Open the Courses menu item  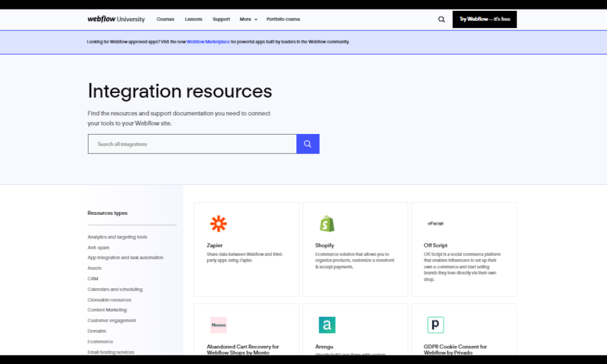point(165,19)
